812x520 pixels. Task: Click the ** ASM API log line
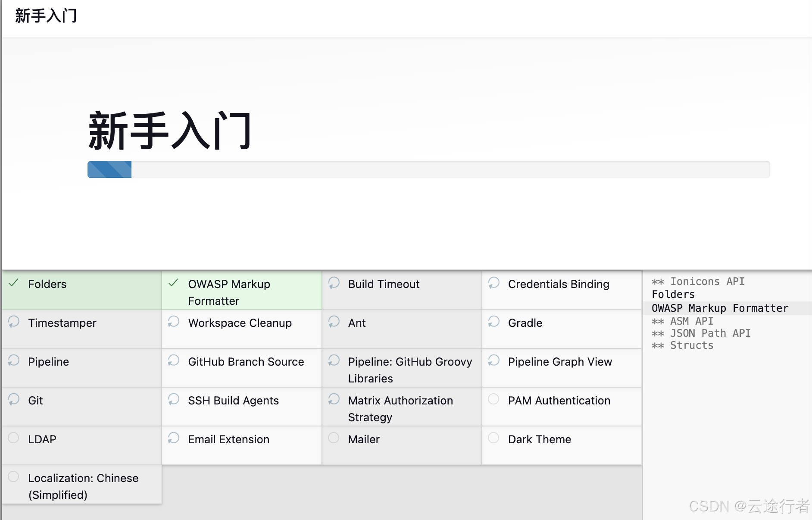point(682,321)
